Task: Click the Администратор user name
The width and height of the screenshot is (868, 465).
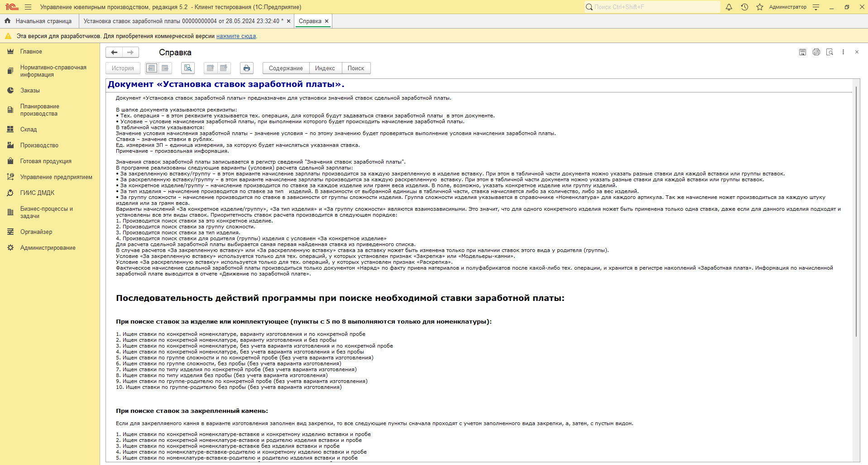Action: [x=787, y=7]
